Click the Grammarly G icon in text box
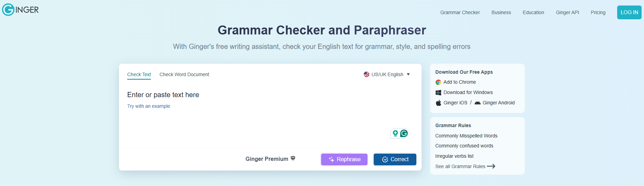This screenshot has height=186, width=644. 404,133
